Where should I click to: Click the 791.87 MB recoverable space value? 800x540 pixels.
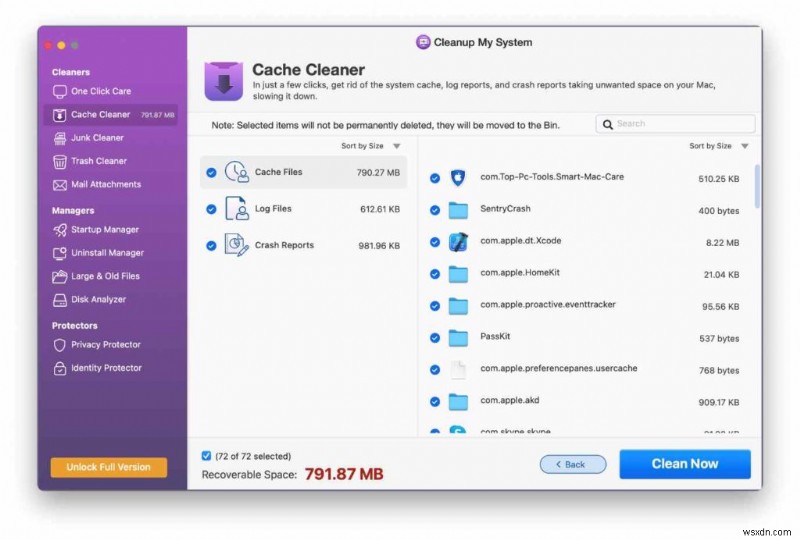344,474
